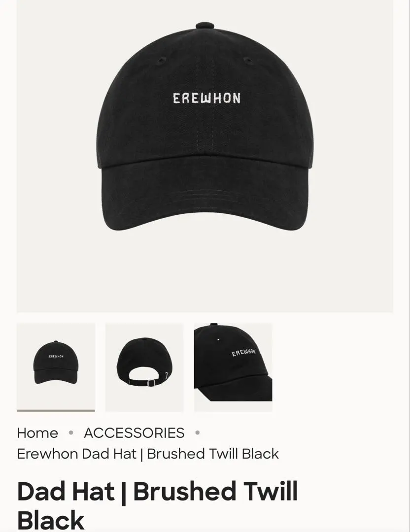Image resolution: width=410 pixels, height=532 pixels.
Task: Click the Erewhon Dad Hat breadcrumb text
Action: tap(148, 454)
